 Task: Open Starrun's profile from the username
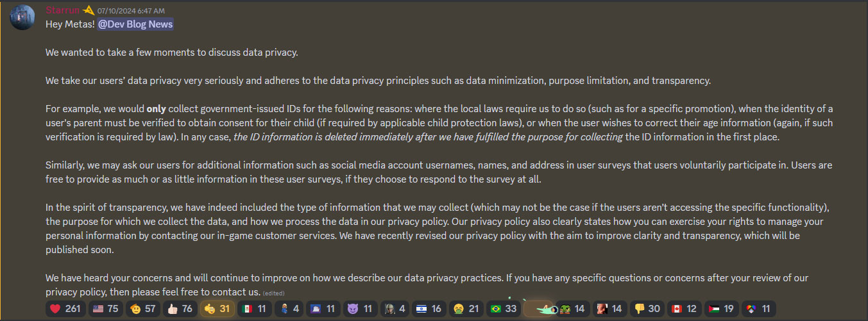coord(62,10)
